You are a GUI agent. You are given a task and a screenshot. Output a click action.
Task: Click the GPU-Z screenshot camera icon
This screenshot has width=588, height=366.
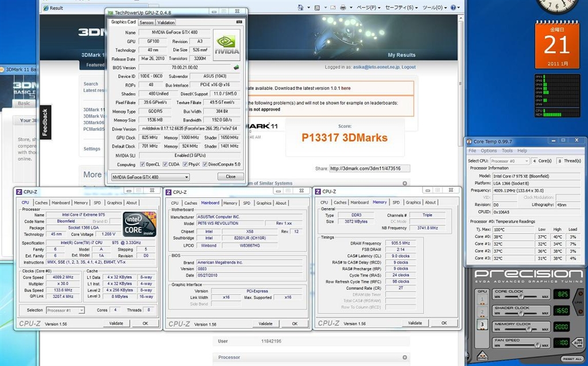pyautogui.click(x=239, y=22)
